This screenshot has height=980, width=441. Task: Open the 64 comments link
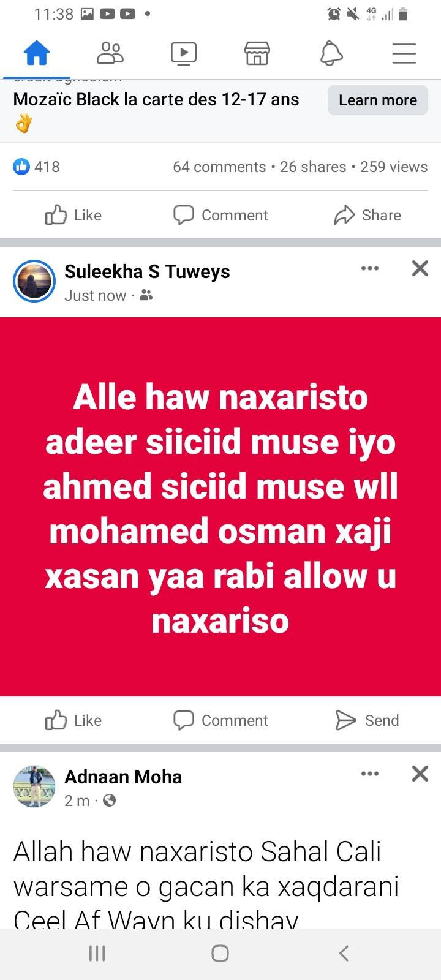coord(219,167)
